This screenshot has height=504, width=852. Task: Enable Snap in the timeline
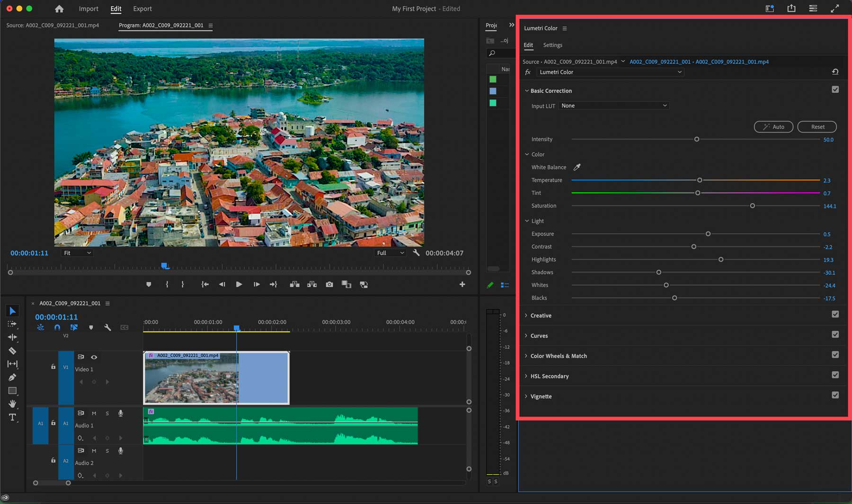57,327
